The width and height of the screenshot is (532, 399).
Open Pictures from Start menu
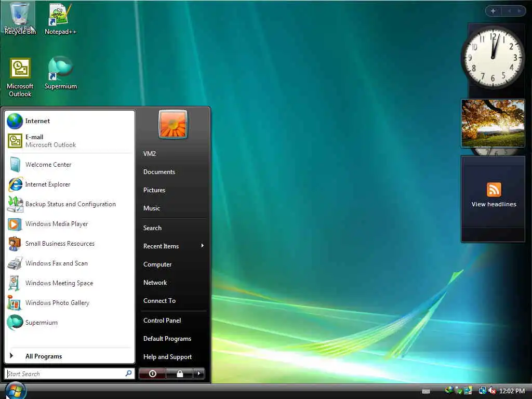[x=154, y=190]
